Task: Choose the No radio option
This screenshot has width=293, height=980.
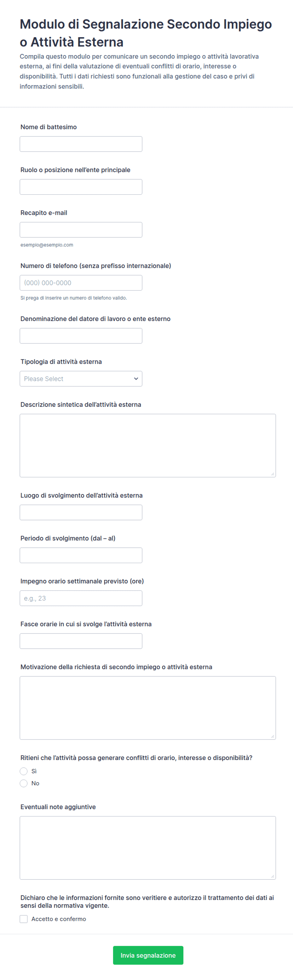Action: pyautogui.click(x=24, y=783)
